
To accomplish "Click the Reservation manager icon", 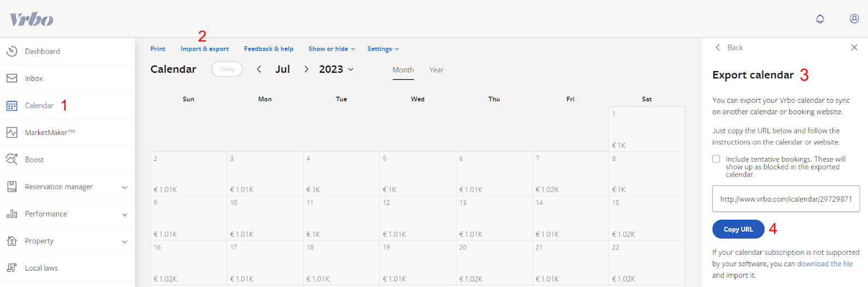I will [x=12, y=186].
